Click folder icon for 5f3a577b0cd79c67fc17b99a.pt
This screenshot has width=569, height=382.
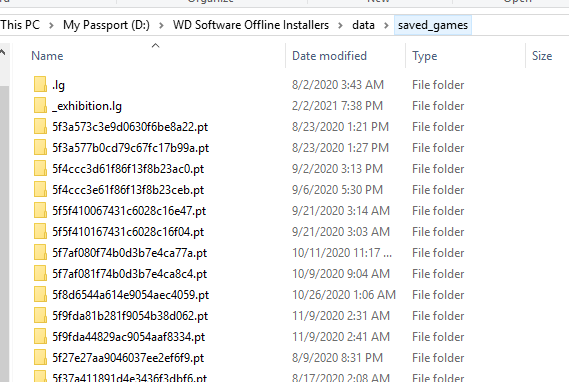point(40,148)
